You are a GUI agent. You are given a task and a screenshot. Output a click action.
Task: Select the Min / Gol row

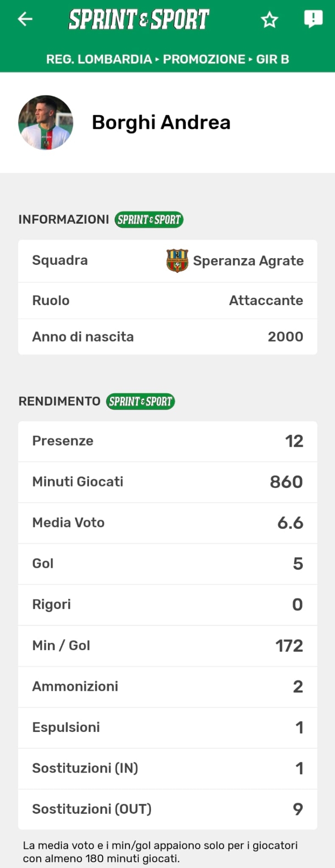pyautogui.click(x=168, y=646)
